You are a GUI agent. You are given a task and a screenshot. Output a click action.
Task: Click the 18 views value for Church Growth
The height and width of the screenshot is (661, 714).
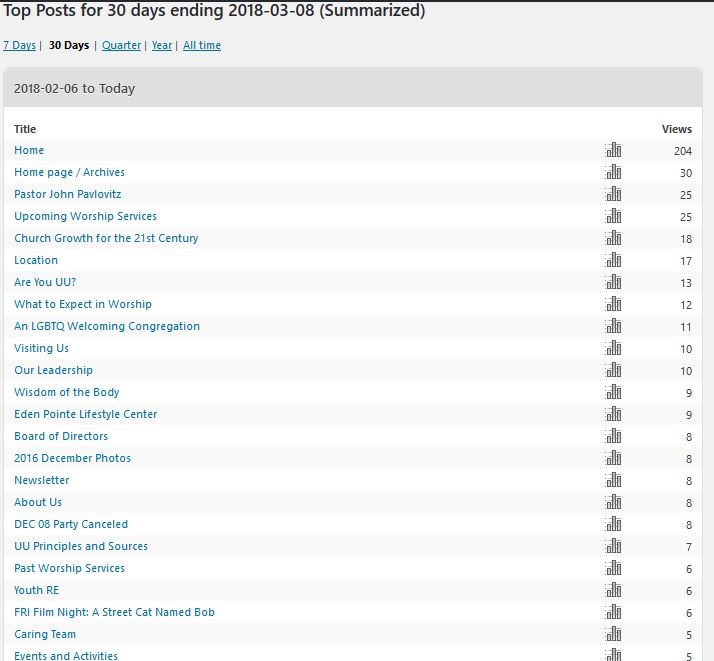coord(686,239)
